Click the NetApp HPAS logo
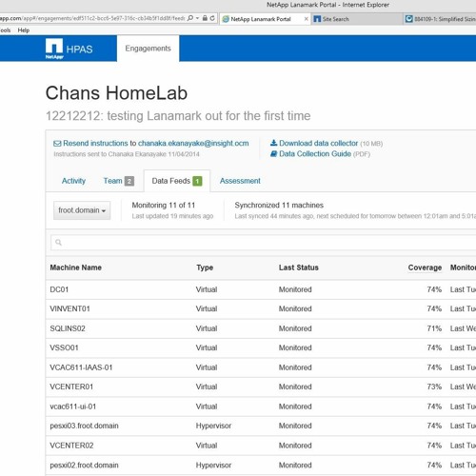This screenshot has width=476, height=476. [69, 49]
